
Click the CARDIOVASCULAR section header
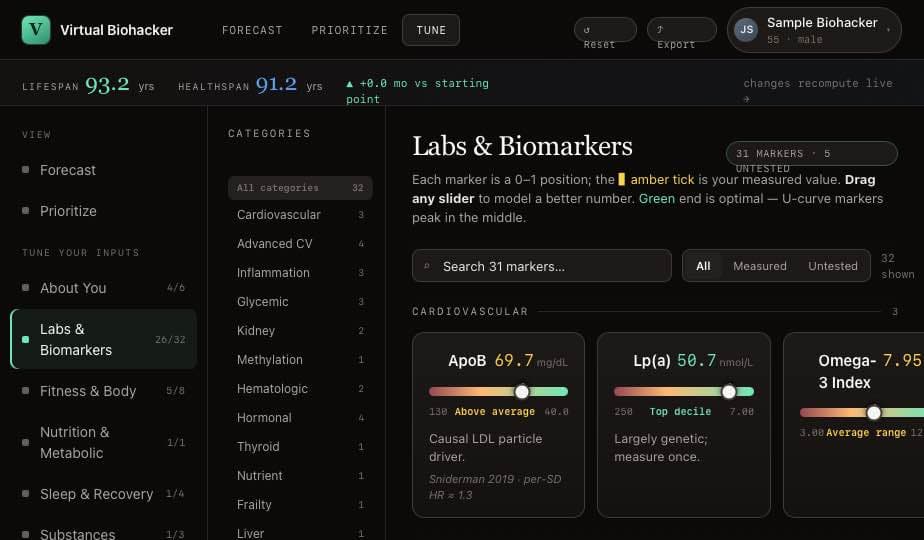[x=470, y=311]
